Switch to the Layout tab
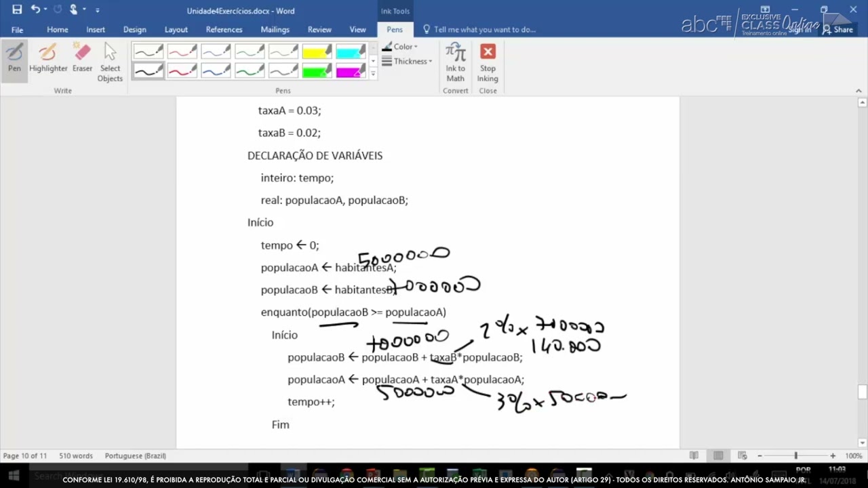868x488 pixels. tap(176, 30)
